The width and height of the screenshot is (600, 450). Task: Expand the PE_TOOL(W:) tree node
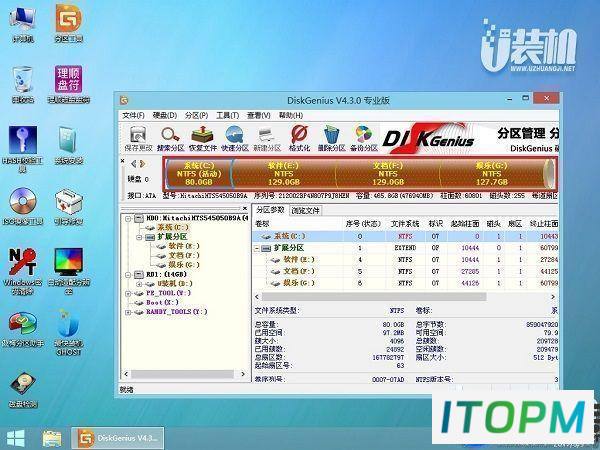coord(128,293)
